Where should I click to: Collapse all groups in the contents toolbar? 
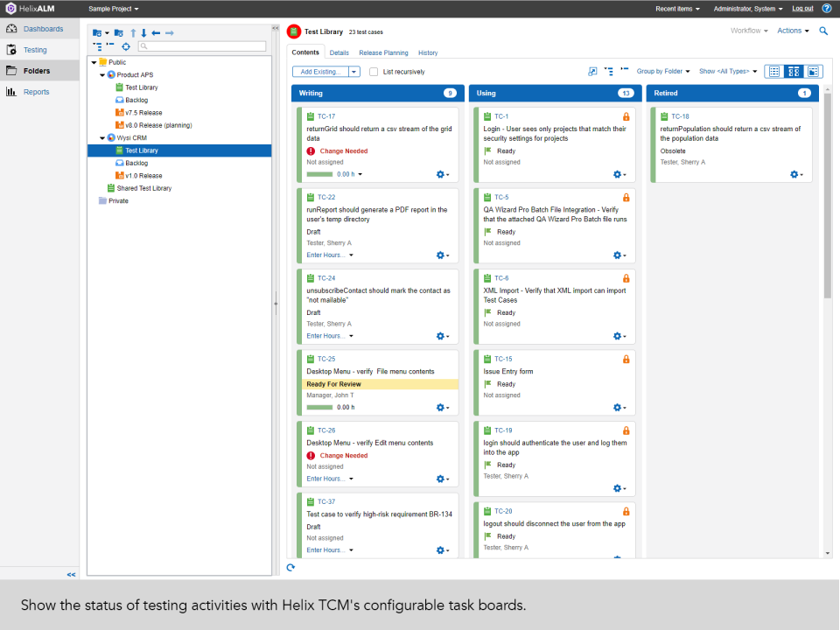pos(625,70)
